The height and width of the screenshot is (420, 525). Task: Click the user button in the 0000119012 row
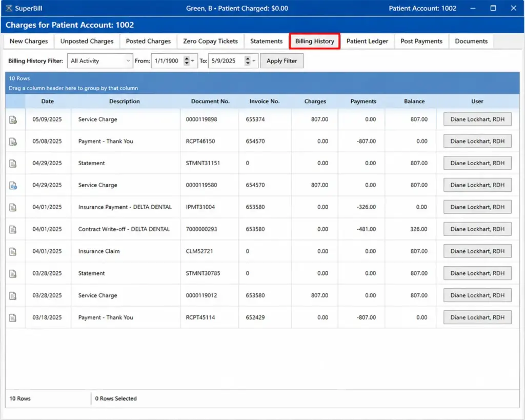point(477,295)
